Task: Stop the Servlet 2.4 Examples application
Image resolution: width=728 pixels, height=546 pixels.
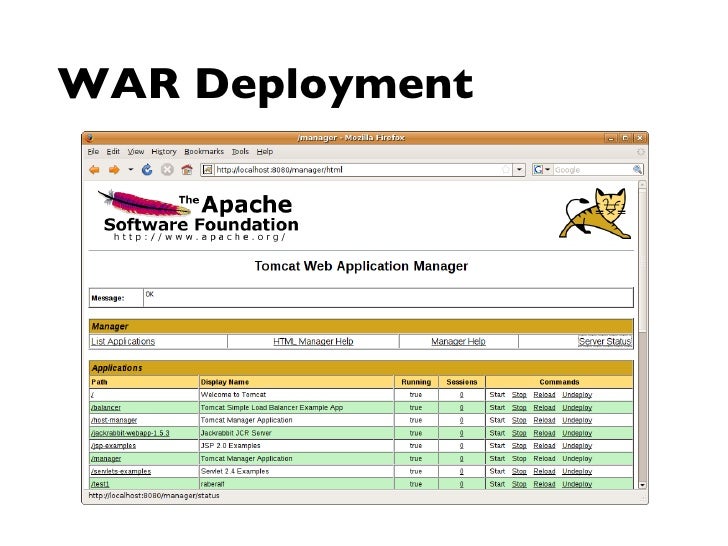Action: [519, 471]
